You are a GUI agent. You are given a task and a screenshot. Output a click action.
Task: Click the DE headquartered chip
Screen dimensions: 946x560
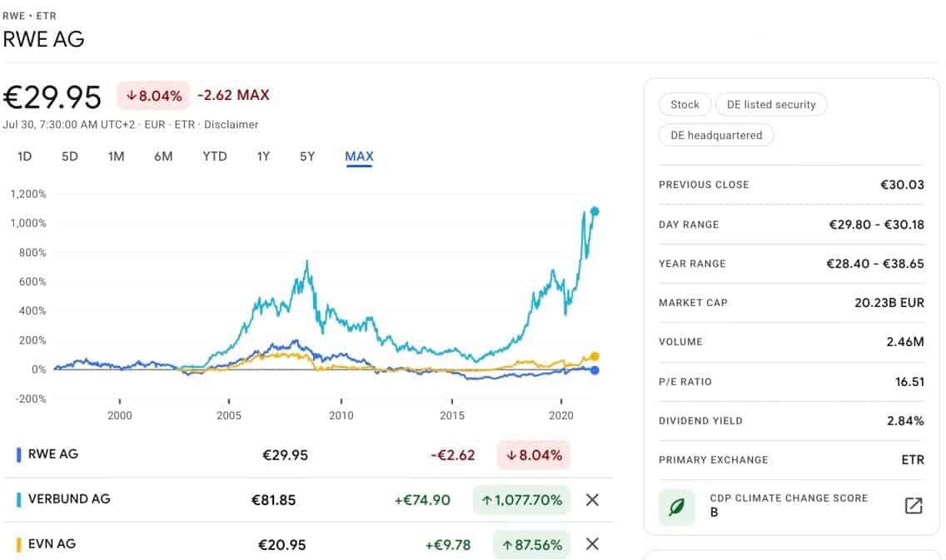716,135
